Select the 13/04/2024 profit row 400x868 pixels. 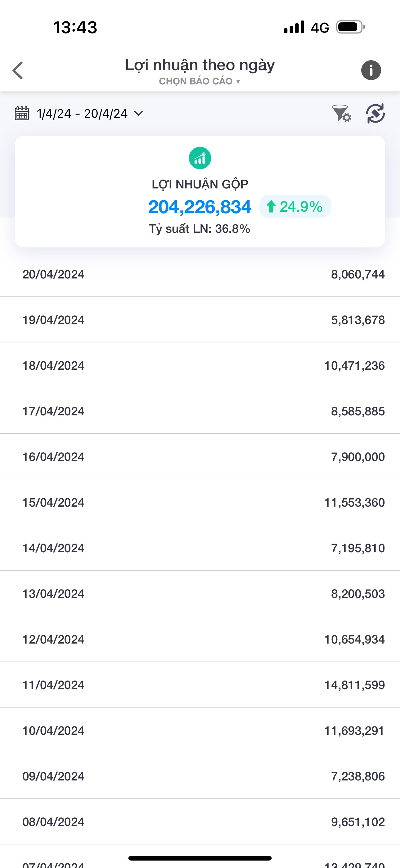click(x=200, y=594)
